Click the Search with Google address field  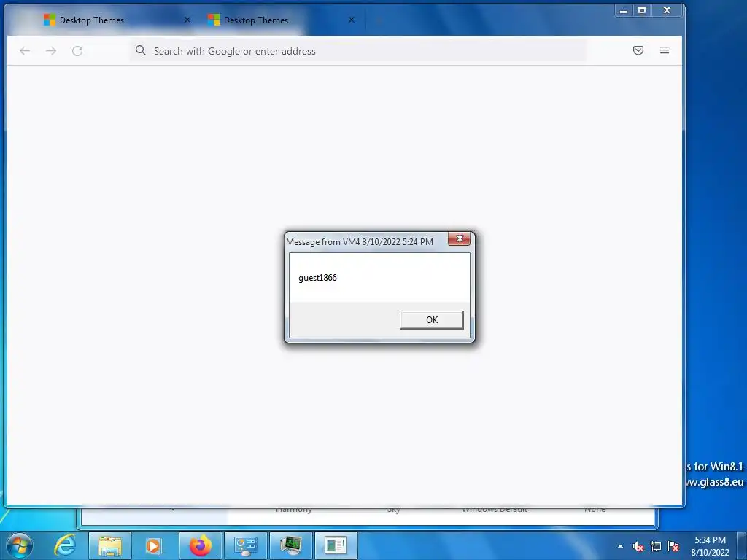(x=357, y=51)
